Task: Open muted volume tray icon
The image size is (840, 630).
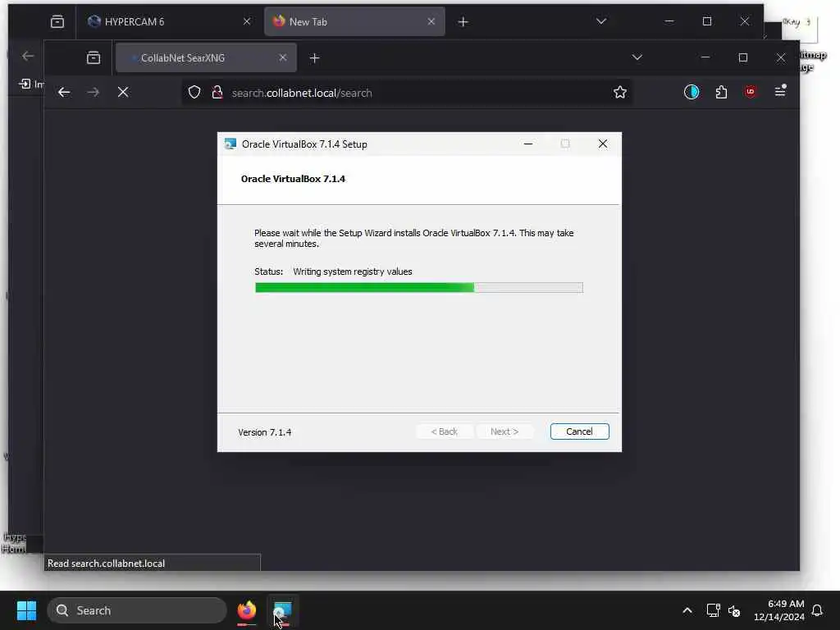Action: click(x=734, y=610)
